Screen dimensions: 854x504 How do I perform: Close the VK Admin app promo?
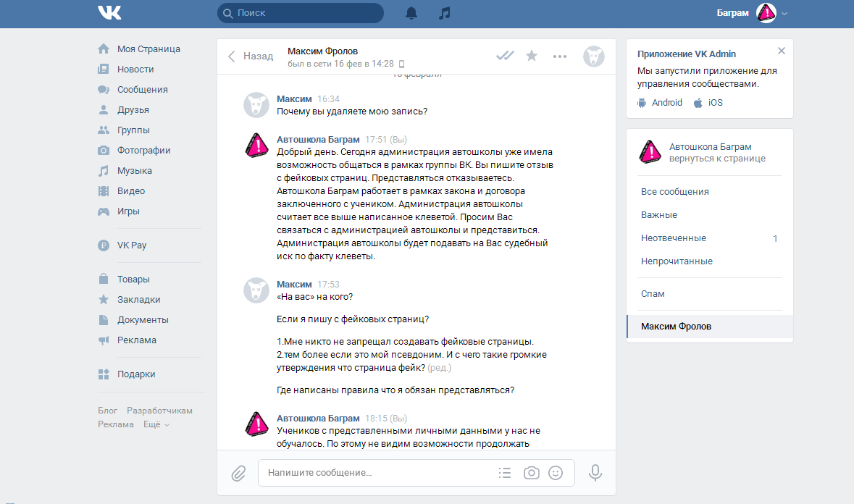(781, 51)
